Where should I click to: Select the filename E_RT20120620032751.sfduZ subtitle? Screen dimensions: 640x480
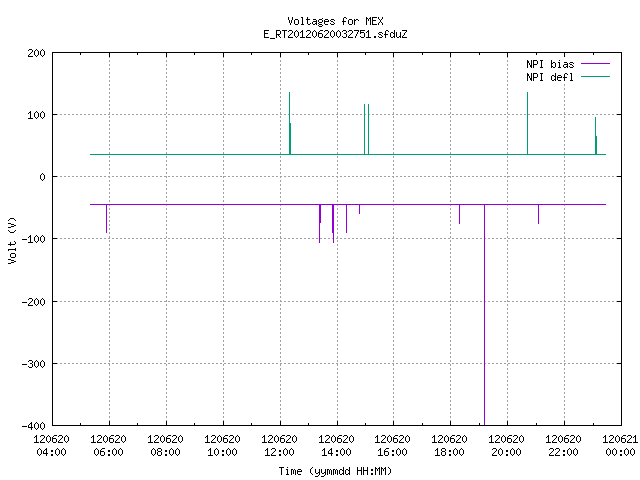[335, 34]
